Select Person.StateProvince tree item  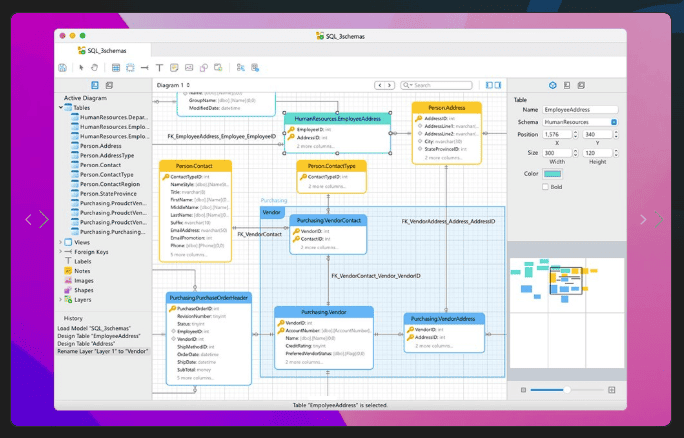click(x=108, y=194)
